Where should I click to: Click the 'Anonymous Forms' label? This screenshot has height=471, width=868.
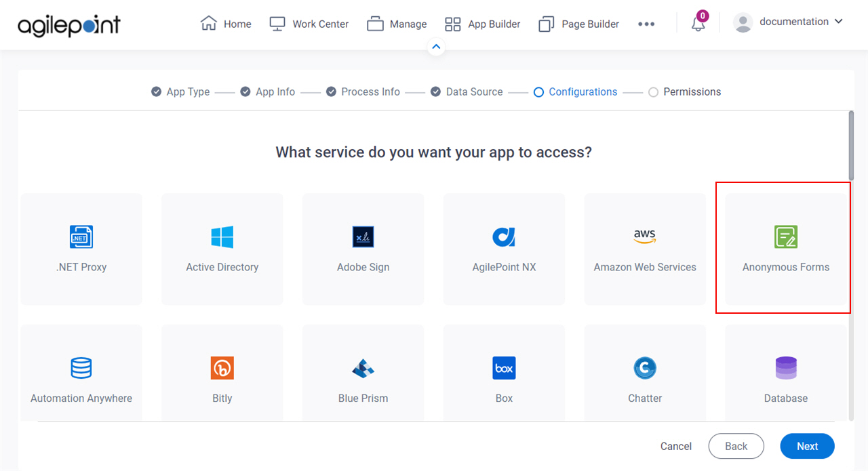[x=786, y=267]
